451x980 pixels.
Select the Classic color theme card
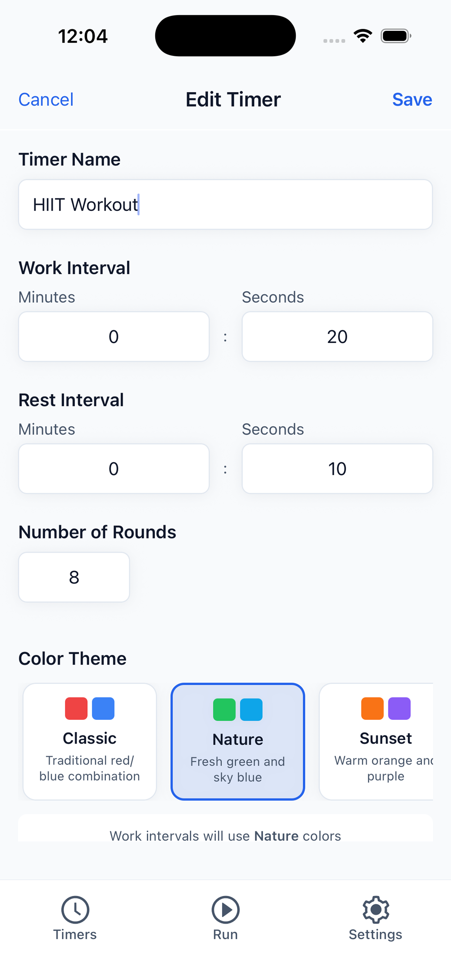click(90, 741)
